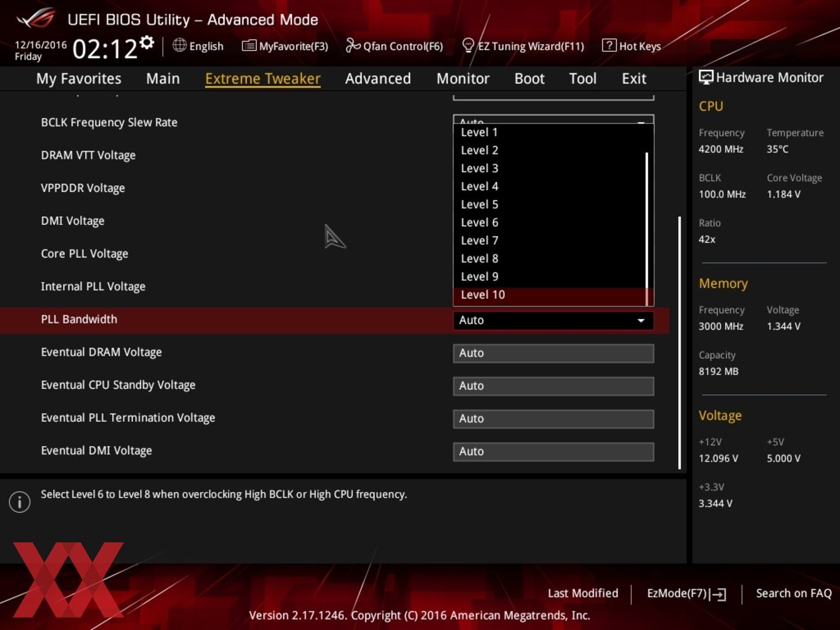Switch to the Main tab
Viewport: 840px width, 630px height.
163,78
